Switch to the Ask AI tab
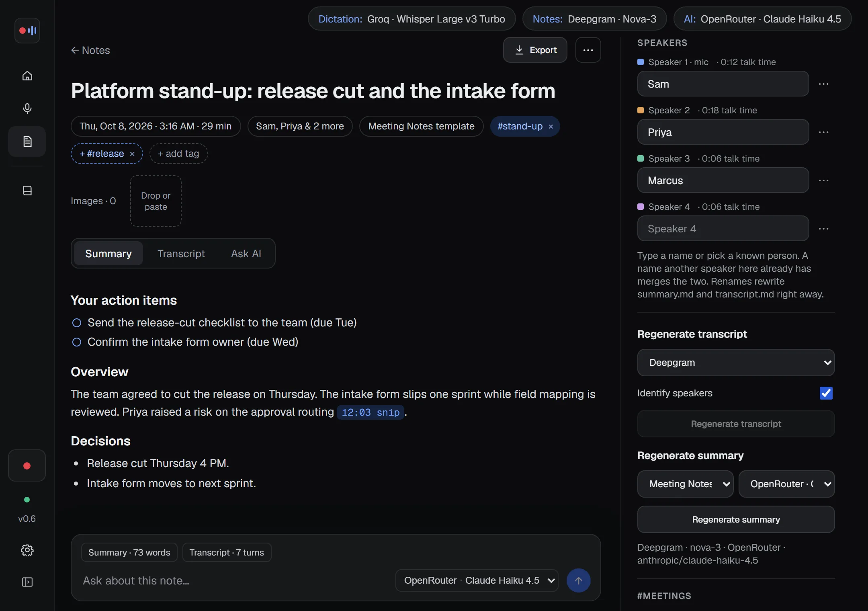 246,254
